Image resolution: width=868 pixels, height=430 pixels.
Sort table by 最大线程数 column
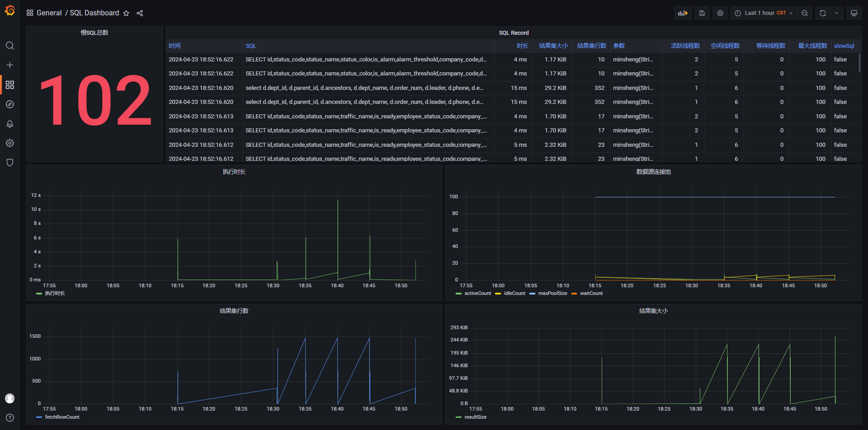[x=813, y=46]
